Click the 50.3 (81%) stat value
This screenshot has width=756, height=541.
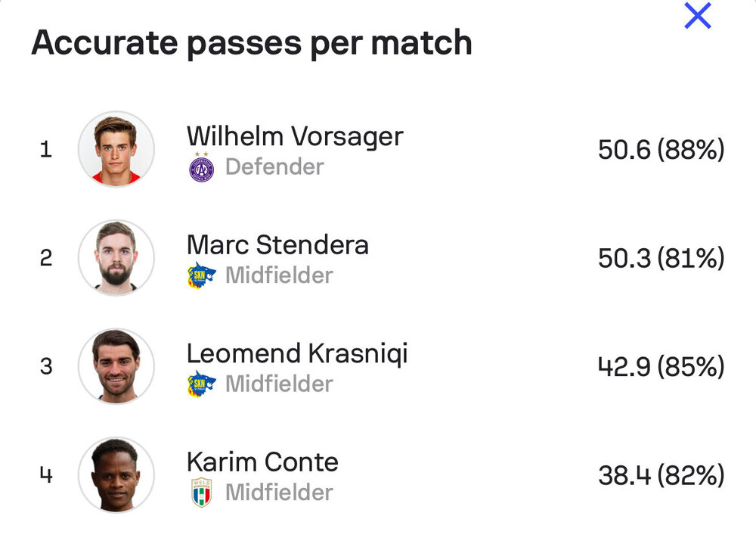pyautogui.click(x=661, y=258)
